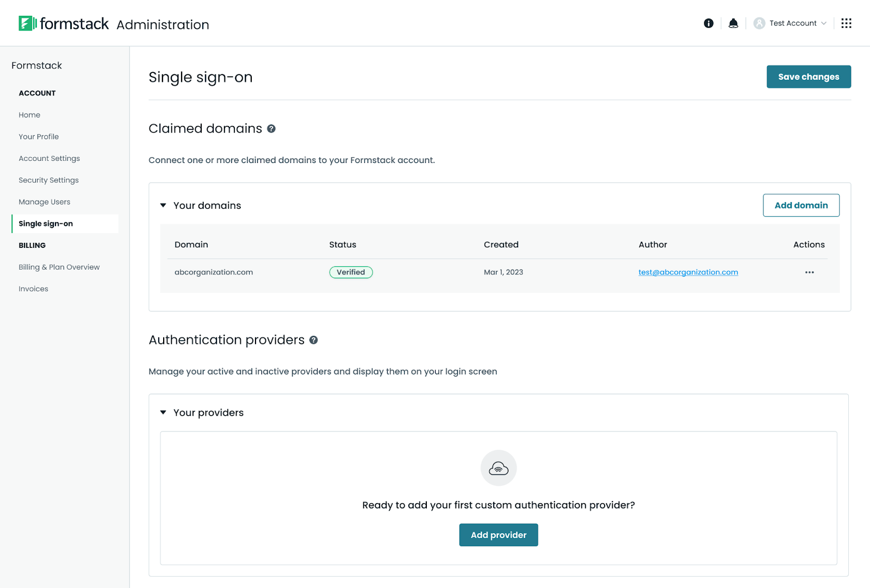This screenshot has height=588, width=870.
Task: Click help icon beside Claimed domains
Action: [271, 129]
